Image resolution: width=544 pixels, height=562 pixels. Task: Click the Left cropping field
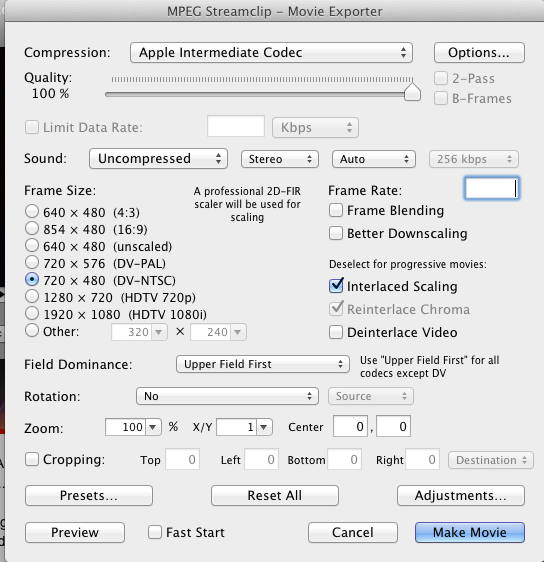(x=262, y=459)
